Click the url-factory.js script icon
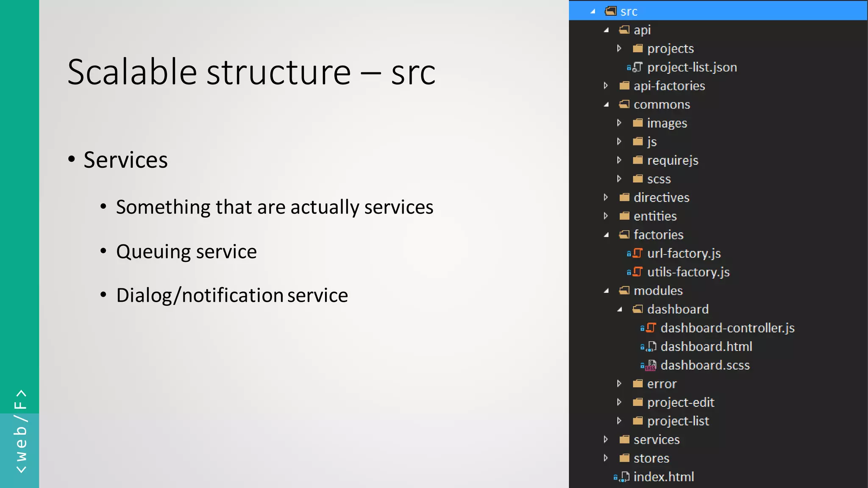The image size is (868, 488). 637,253
